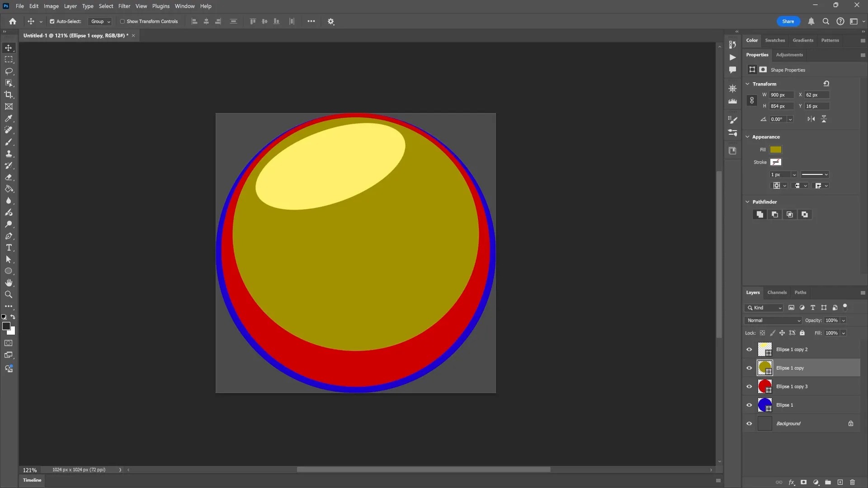868x488 pixels.
Task: Select the Horizontal Type tool
Action: [9, 248]
